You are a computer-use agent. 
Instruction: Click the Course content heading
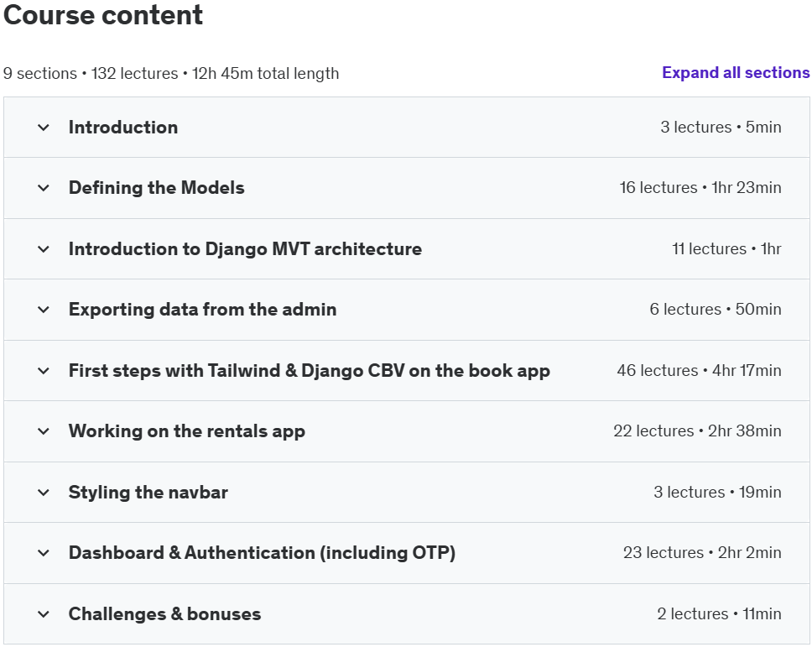click(x=103, y=14)
